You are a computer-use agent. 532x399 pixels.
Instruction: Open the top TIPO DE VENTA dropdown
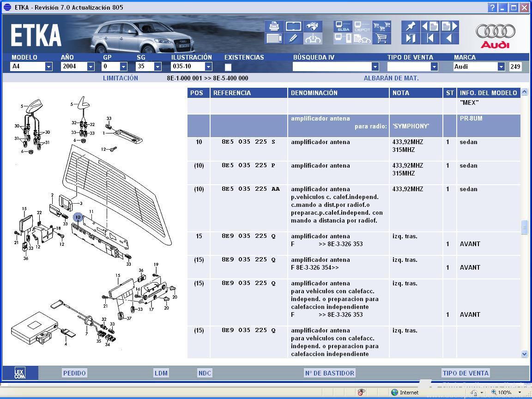[434, 66]
